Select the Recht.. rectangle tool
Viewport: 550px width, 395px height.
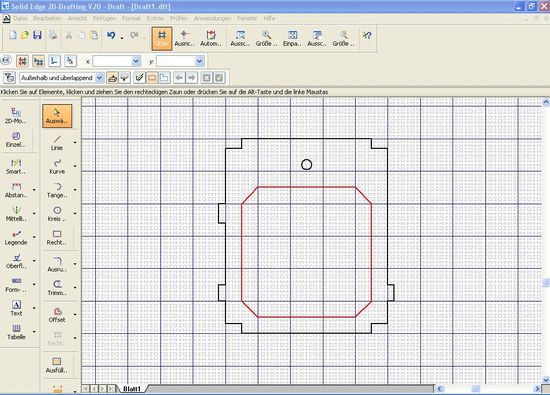click(x=57, y=237)
